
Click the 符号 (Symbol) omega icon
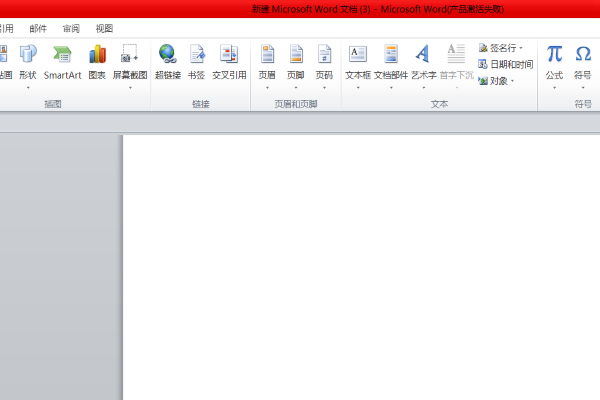click(x=583, y=61)
